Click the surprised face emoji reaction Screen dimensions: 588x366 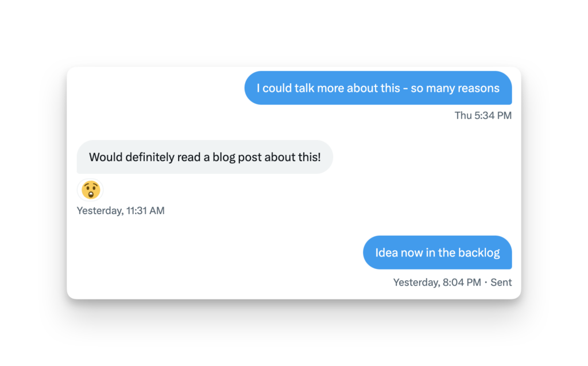pyautogui.click(x=90, y=190)
